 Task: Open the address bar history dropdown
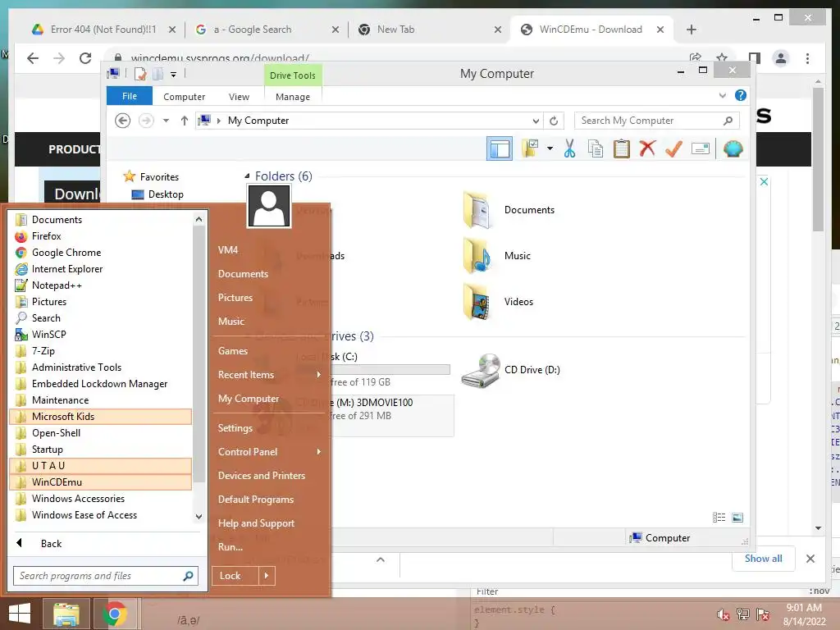pyautogui.click(x=536, y=121)
